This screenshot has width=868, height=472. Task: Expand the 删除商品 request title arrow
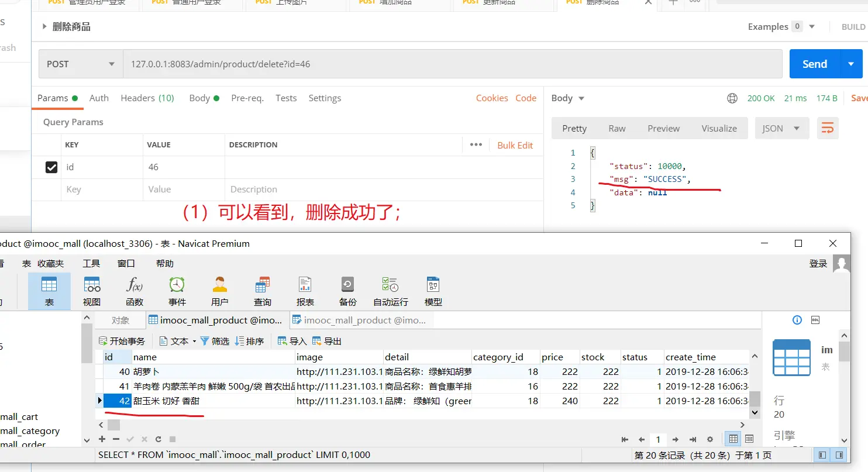(x=44, y=27)
